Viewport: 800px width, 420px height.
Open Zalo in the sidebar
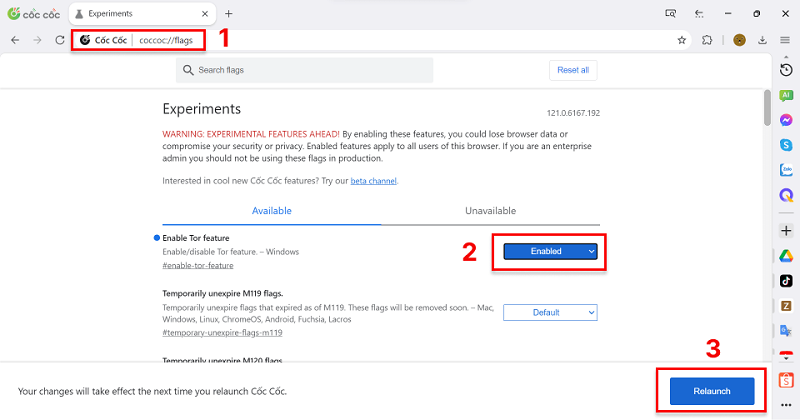(x=786, y=169)
